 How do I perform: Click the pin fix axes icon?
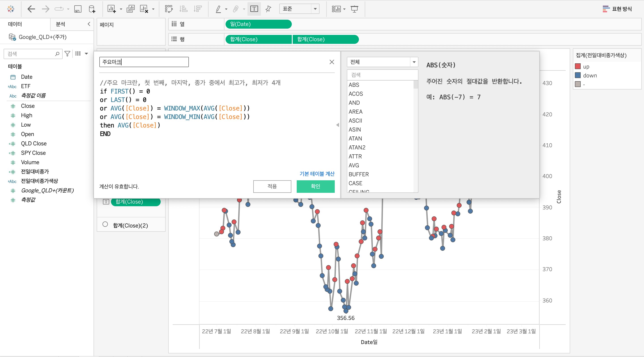pyautogui.click(x=268, y=9)
